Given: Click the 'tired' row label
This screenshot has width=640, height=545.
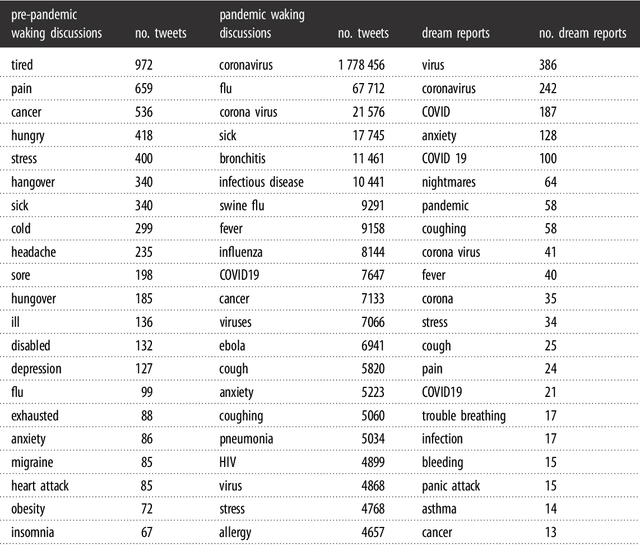Looking at the screenshot, I should point(25,64).
